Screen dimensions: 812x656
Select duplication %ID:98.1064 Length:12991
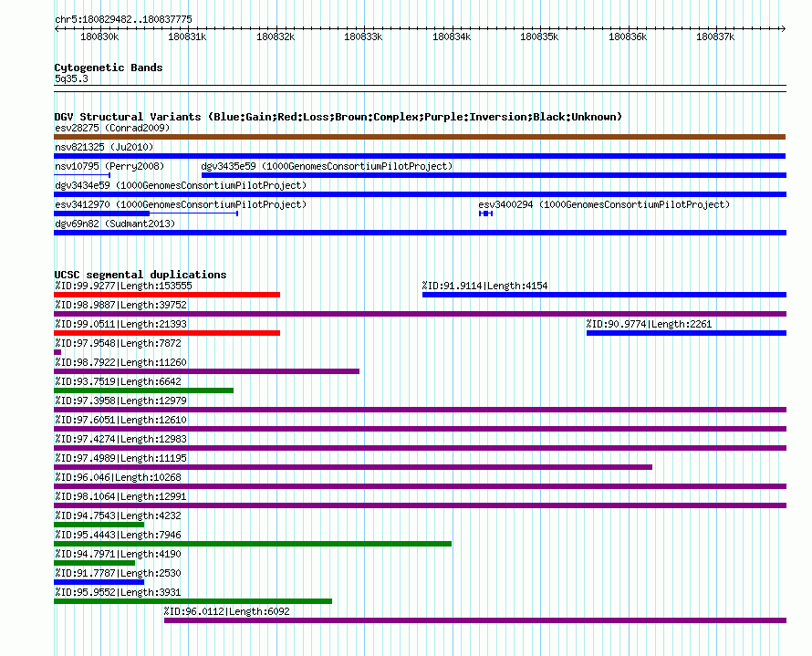click(x=420, y=505)
